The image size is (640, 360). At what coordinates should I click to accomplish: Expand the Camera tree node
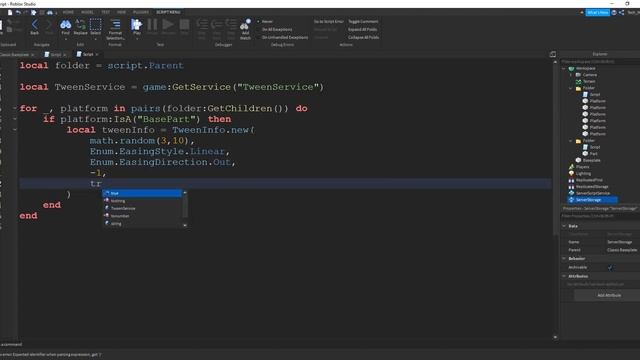(x=571, y=75)
